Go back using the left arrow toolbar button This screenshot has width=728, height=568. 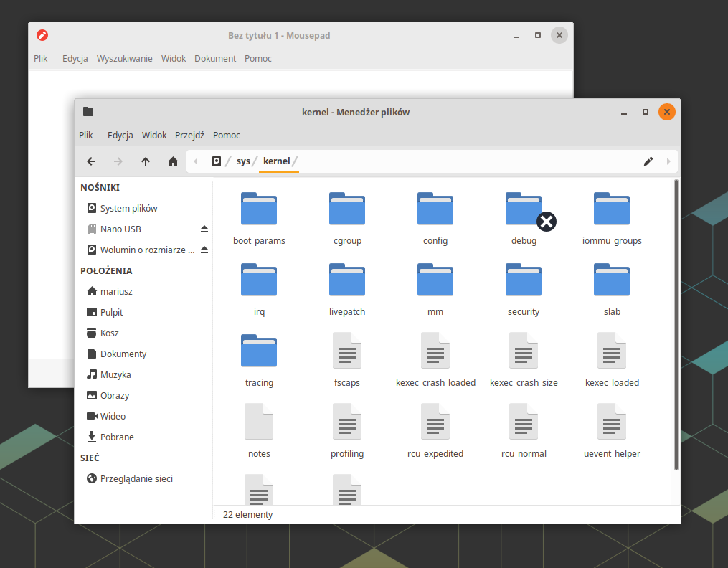tap(92, 161)
